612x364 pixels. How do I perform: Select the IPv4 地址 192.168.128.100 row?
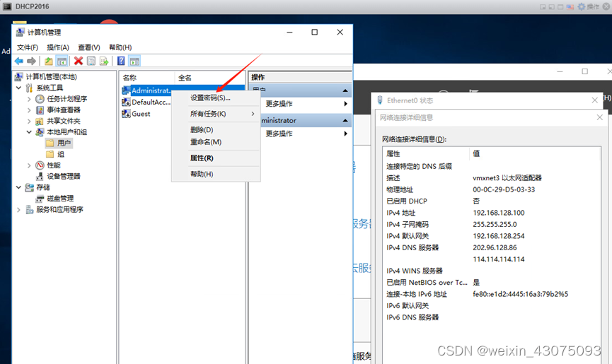(492, 213)
